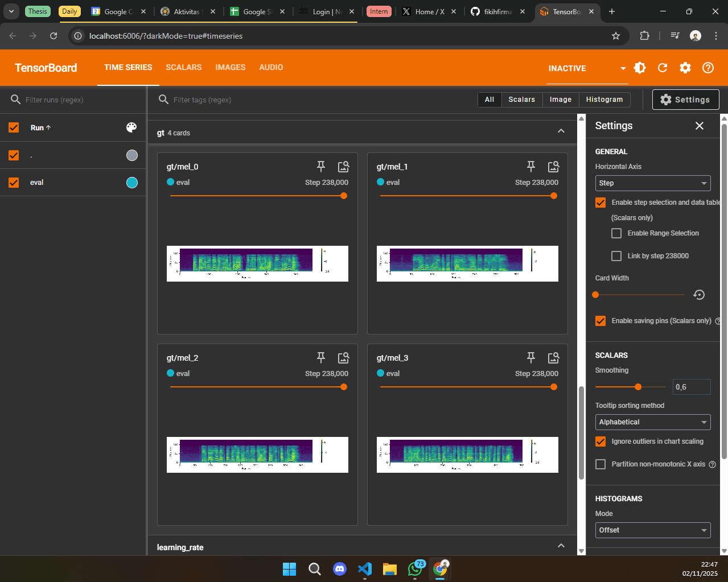Click the Settings button above panel
Image resolution: width=728 pixels, height=582 pixels.
pyautogui.click(x=685, y=100)
